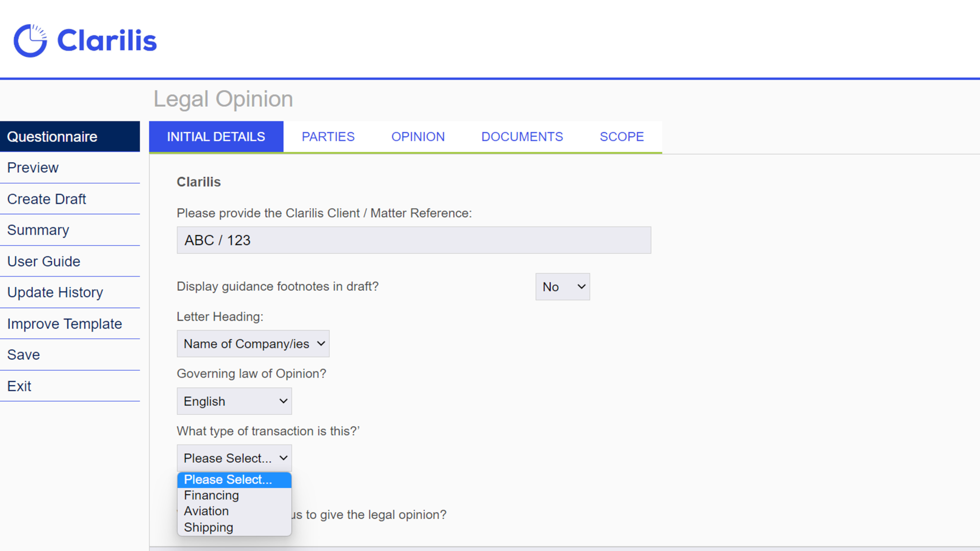The image size is (980, 551).
Task: Choose Shipping from the transaction list
Action: (x=234, y=528)
